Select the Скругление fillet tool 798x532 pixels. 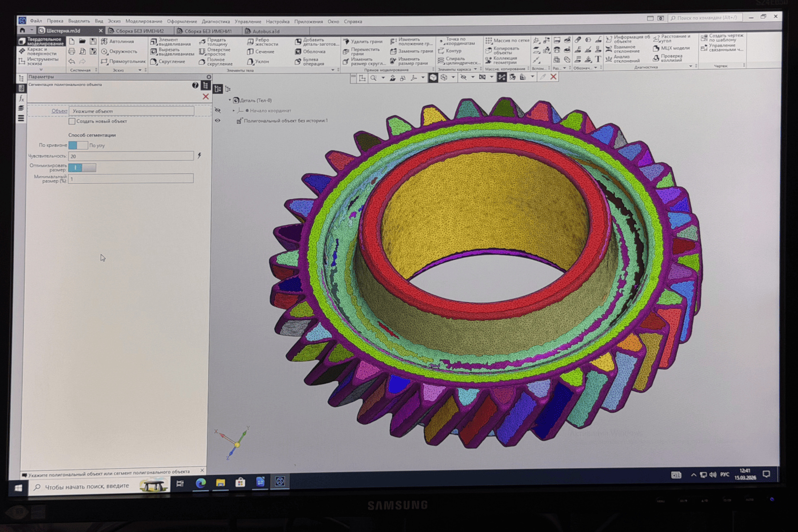(167, 62)
